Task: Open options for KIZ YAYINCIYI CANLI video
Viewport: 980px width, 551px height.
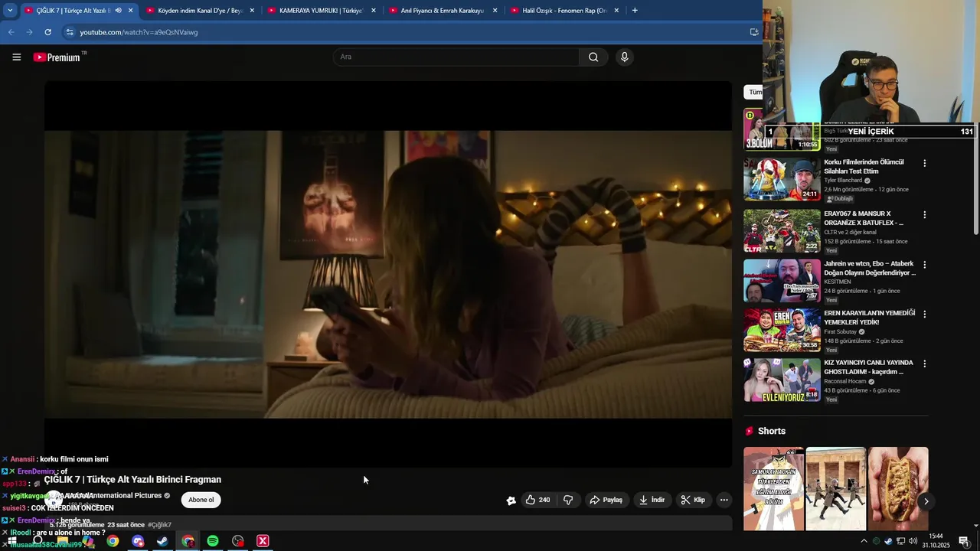Action: click(x=924, y=364)
